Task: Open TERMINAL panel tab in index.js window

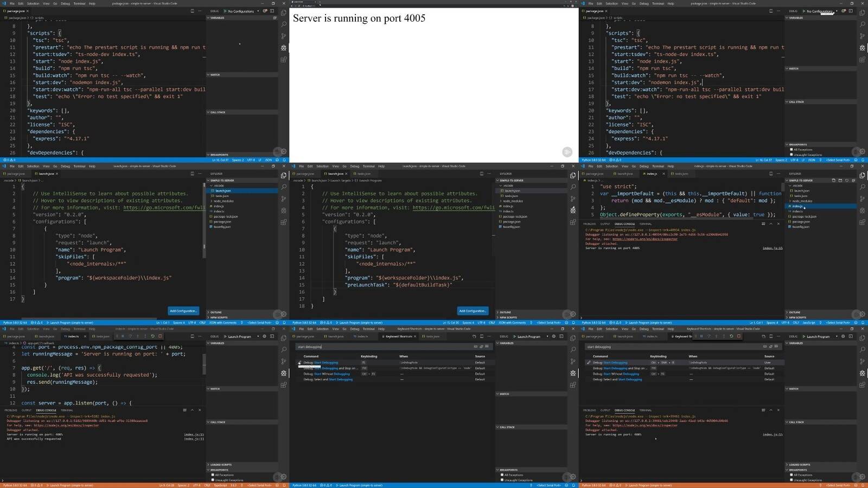Action: [x=645, y=224]
